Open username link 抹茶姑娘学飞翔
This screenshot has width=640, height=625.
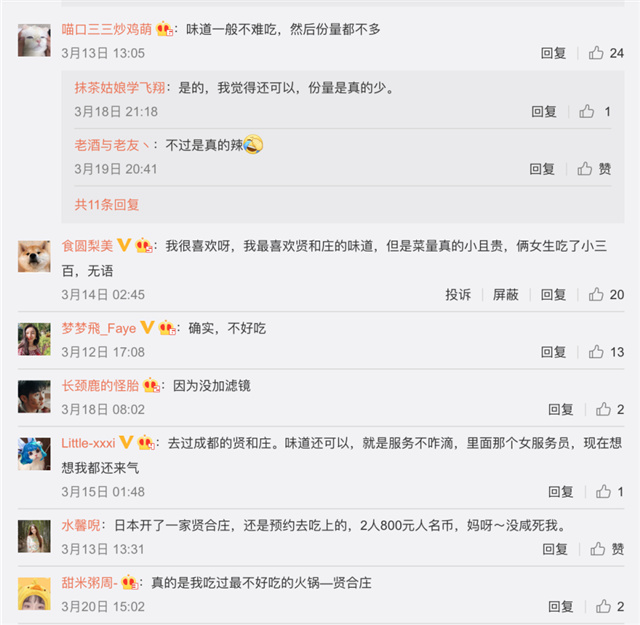(120, 87)
